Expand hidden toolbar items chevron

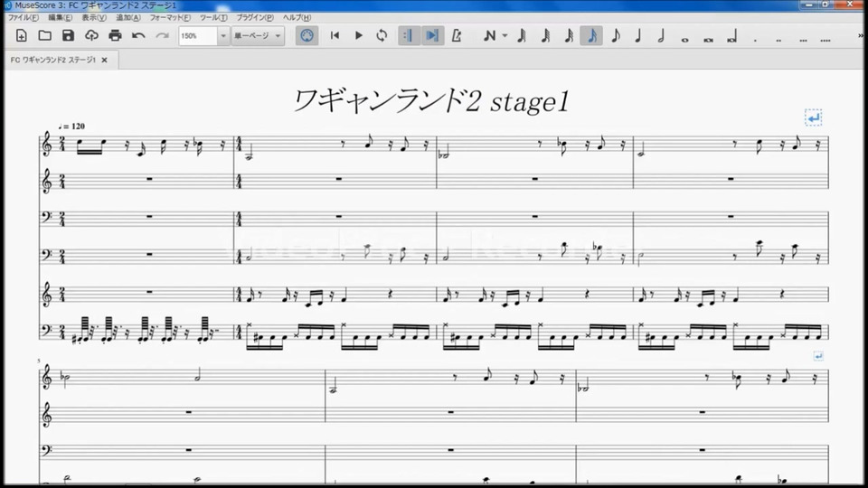tap(861, 36)
